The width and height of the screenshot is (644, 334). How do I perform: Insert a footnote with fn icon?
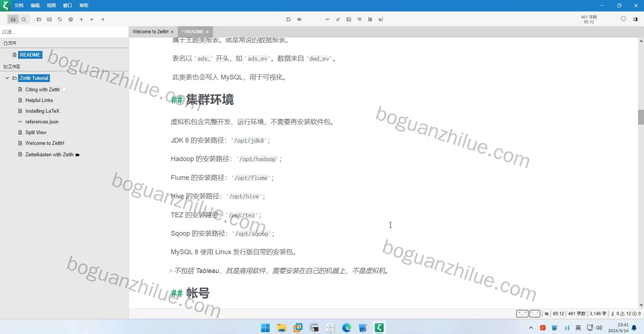[381, 20]
